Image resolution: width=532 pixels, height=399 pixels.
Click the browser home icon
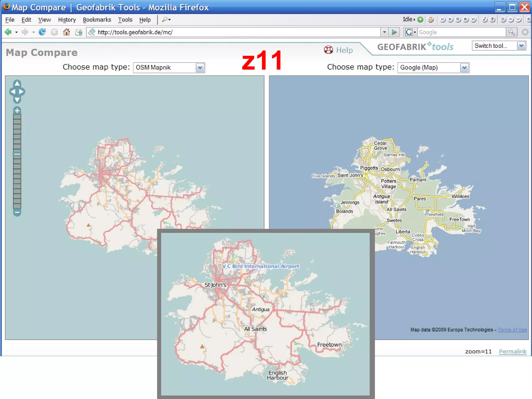[66, 32]
